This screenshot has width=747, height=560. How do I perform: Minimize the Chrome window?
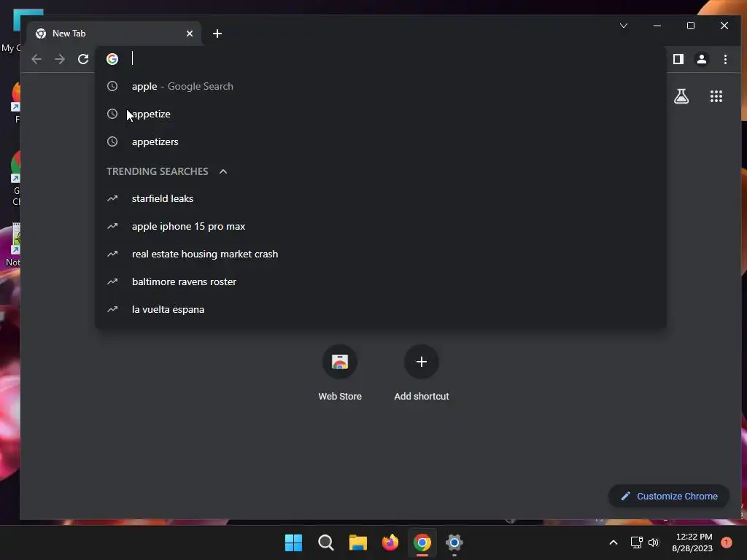[657, 26]
